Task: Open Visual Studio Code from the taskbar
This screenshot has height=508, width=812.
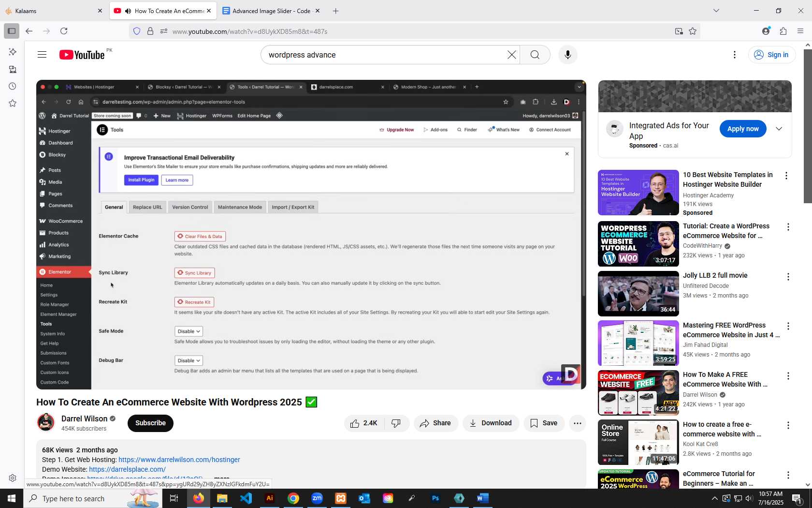Action: tap(246, 498)
